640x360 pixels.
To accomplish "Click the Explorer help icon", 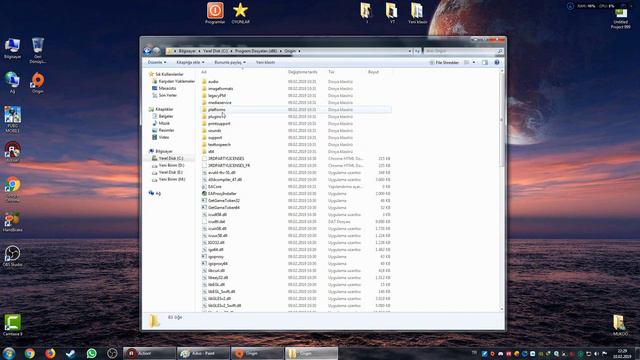I will (x=497, y=62).
